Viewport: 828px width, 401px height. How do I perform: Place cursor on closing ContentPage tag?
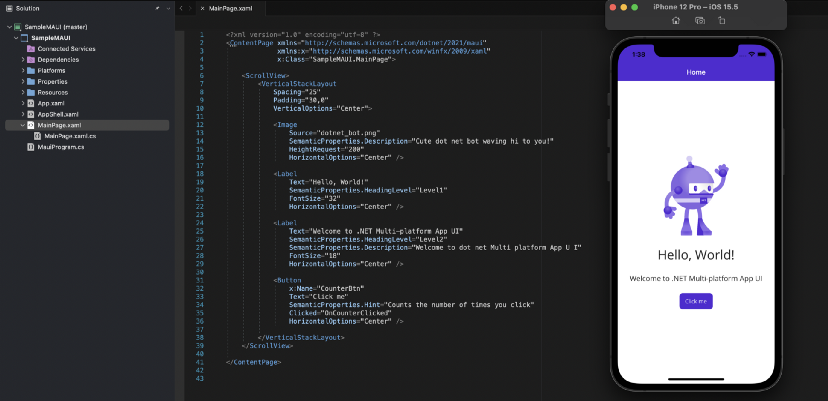[253, 362]
